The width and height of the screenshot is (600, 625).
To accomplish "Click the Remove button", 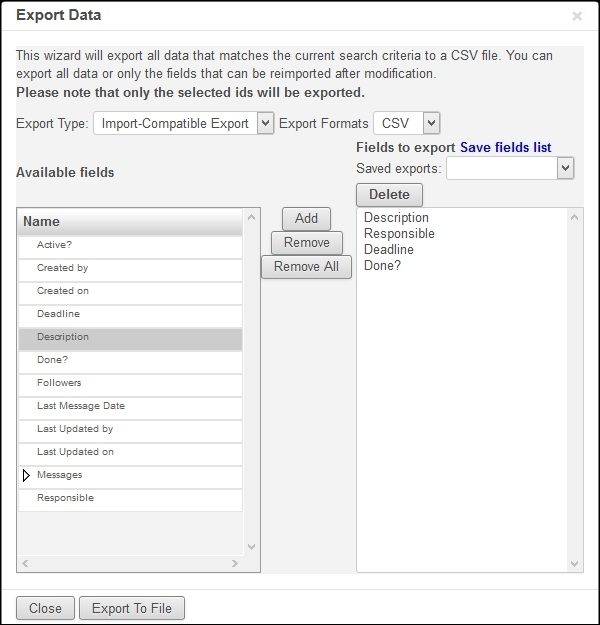I will (x=307, y=243).
